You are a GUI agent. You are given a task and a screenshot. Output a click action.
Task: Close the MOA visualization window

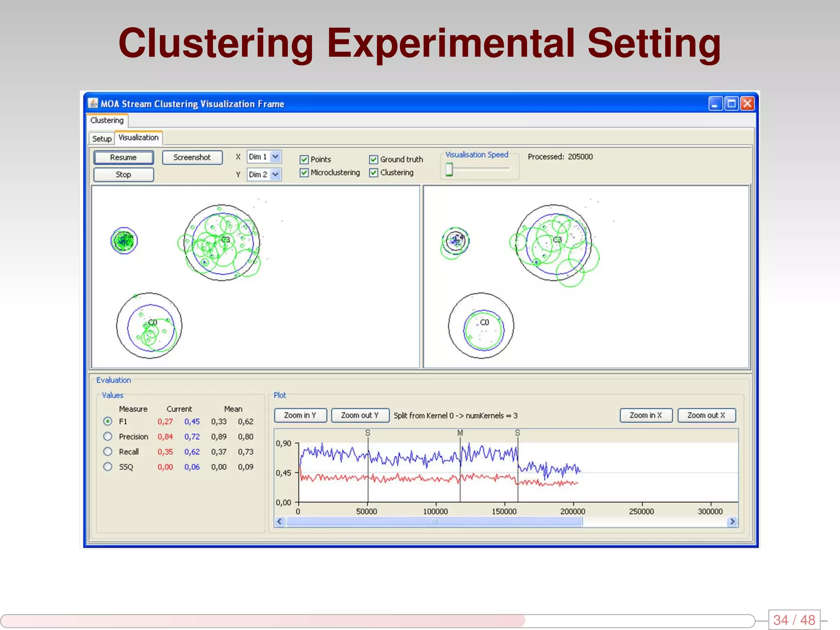coord(747,104)
